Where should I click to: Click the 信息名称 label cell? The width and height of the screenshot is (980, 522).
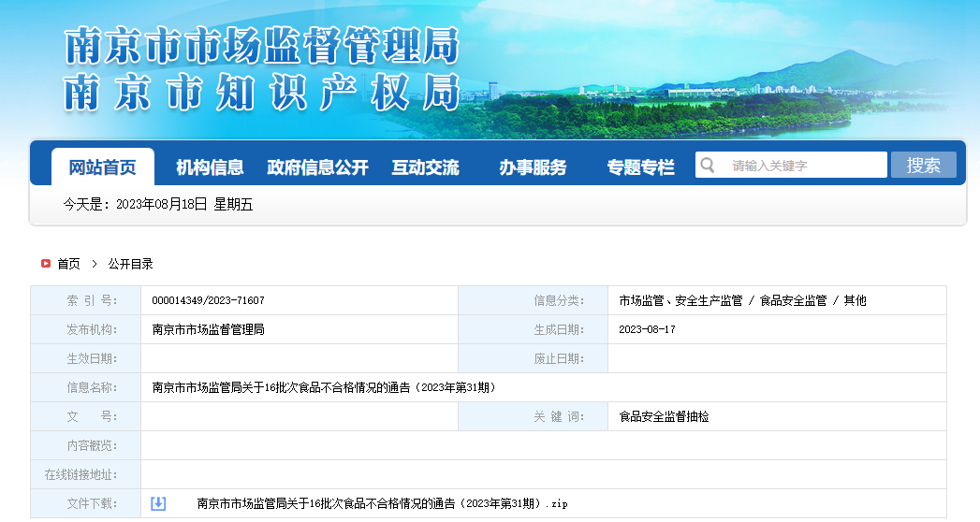click(85, 387)
